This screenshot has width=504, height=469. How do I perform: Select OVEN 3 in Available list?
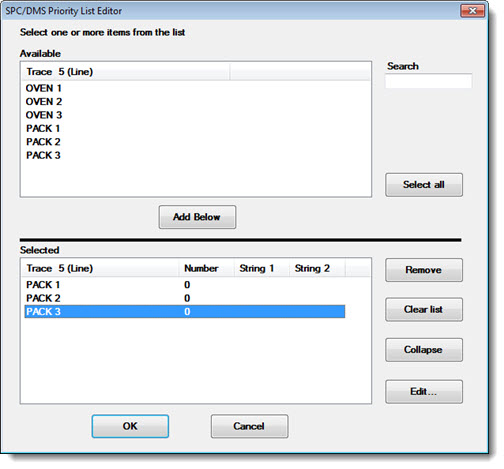pyautogui.click(x=44, y=115)
